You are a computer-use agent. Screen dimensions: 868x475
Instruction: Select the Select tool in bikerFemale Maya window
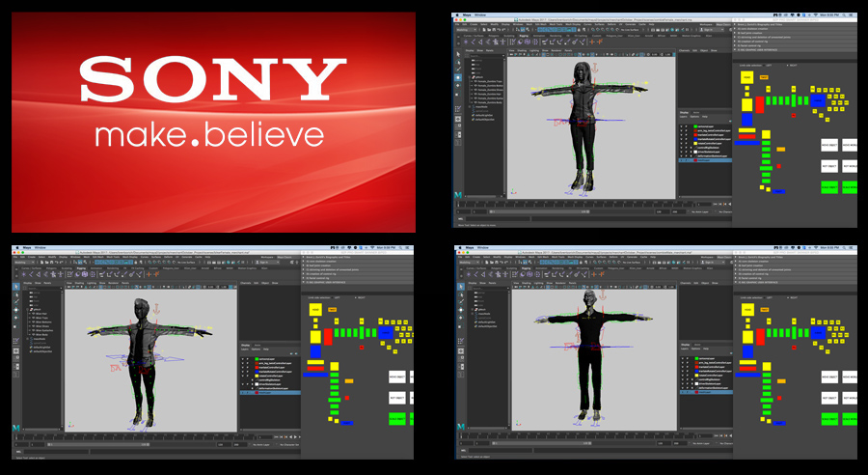coord(16,287)
